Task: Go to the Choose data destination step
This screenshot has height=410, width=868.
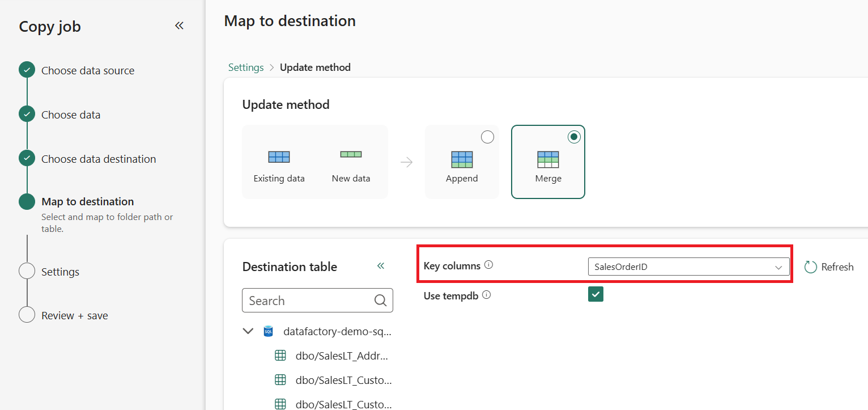Action: coord(99,159)
